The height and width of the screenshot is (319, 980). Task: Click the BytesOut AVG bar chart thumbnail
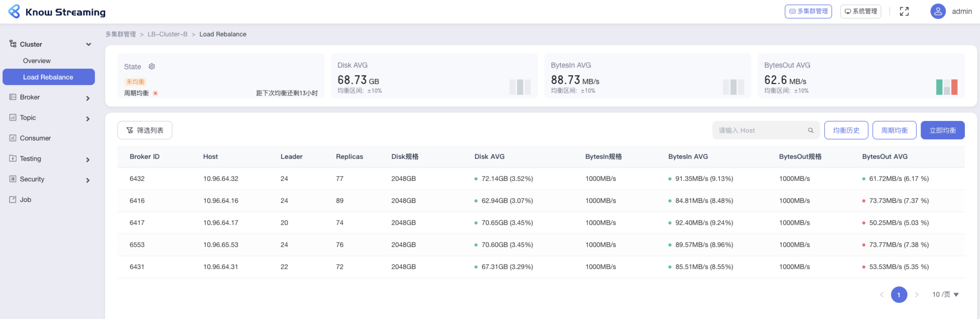point(946,87)
